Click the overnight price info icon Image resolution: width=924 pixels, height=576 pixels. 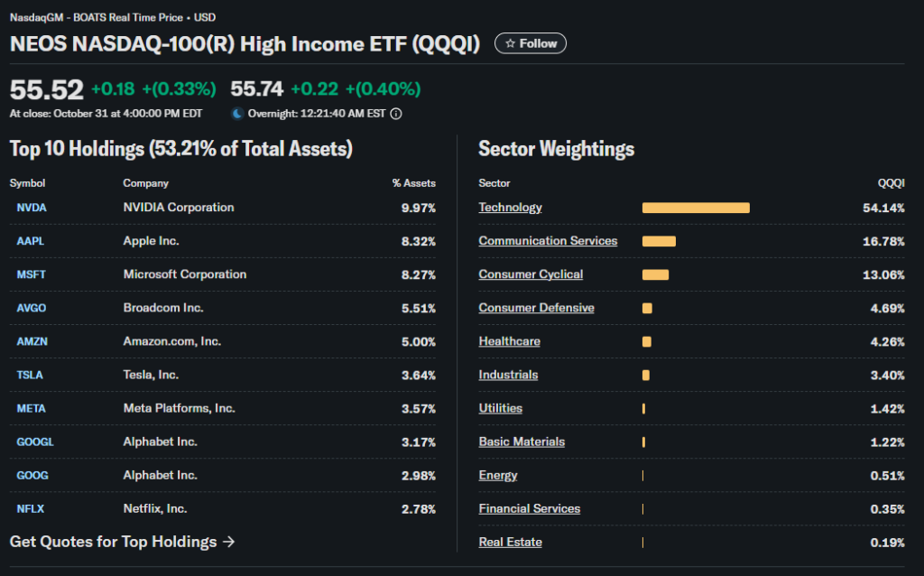[396, 114]
